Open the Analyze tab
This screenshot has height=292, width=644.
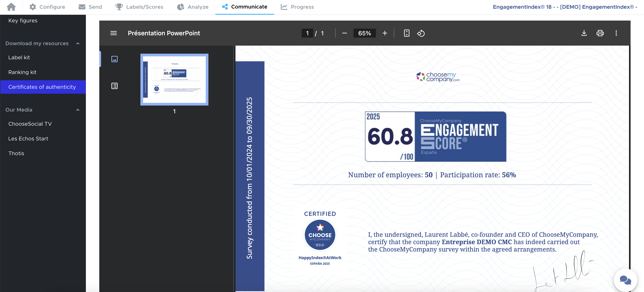click(x=193, y=7)
